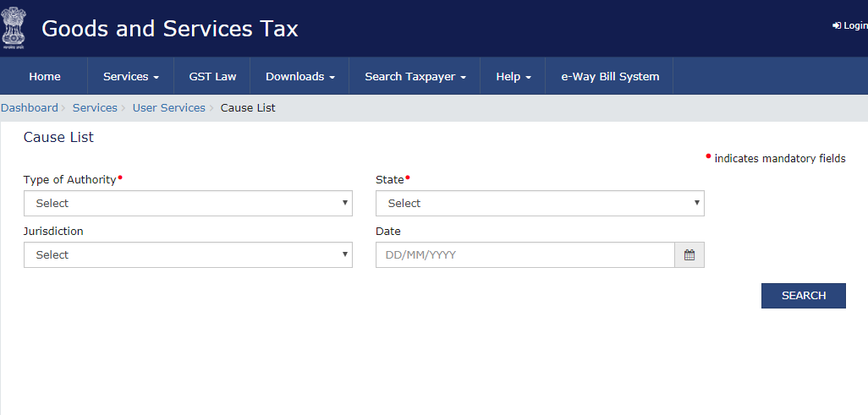Click the Login link
The height and width of the screenshot is (415, 868).
click(x=849, y=25)
